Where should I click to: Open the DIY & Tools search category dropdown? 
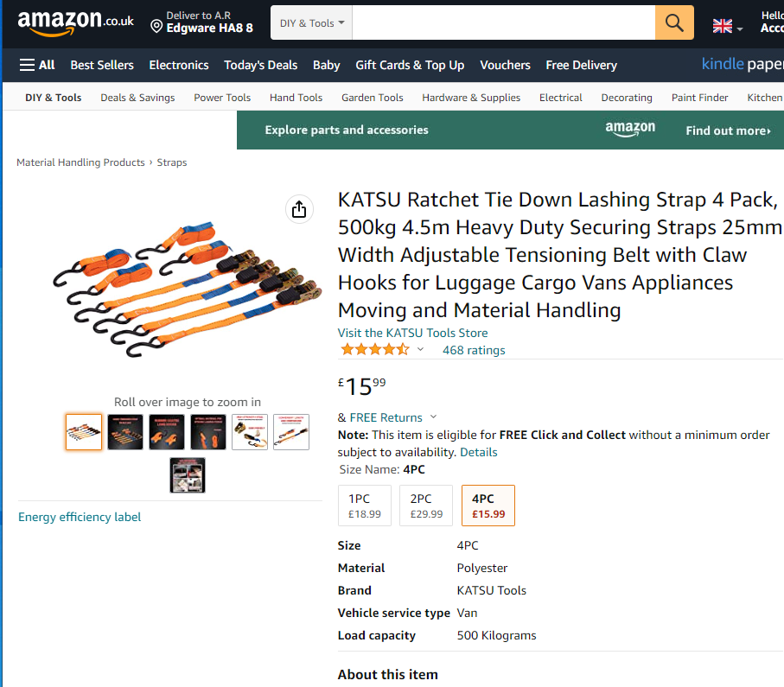(312, 23)
